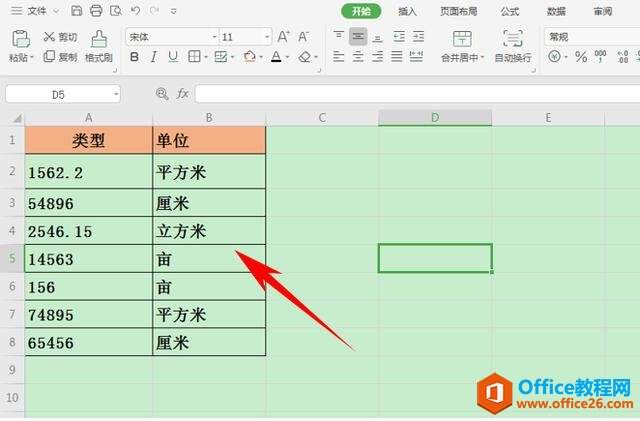Click the eraser clear icon
Screen dimensions: 640x421
pyautogui.click(x=305, y=57)
